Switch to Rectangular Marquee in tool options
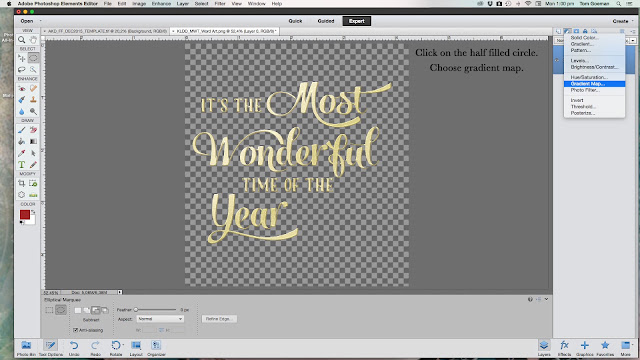This screenshot has width=640, height=360. click(49, 310)
